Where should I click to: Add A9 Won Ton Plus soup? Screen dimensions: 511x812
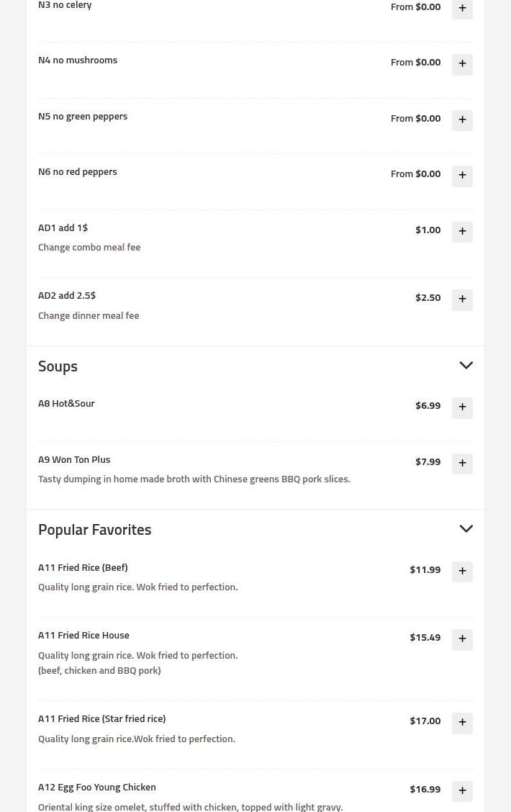click(x=462, y=464)
